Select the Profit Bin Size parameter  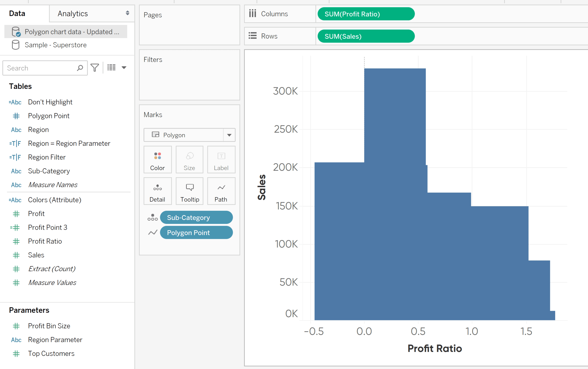pyautogui.click(x=49, y=326)
